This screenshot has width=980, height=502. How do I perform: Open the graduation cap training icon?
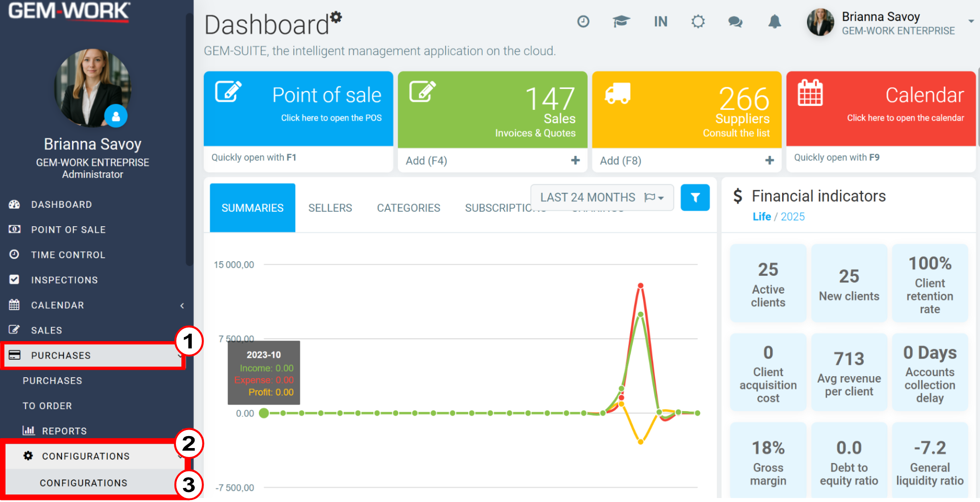tap(621, 21)
